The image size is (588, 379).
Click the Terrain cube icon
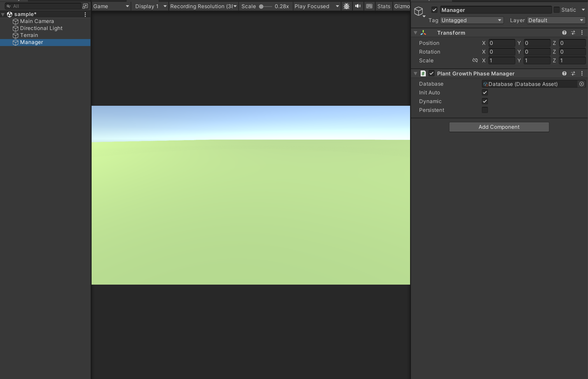[x=16, y=35]
